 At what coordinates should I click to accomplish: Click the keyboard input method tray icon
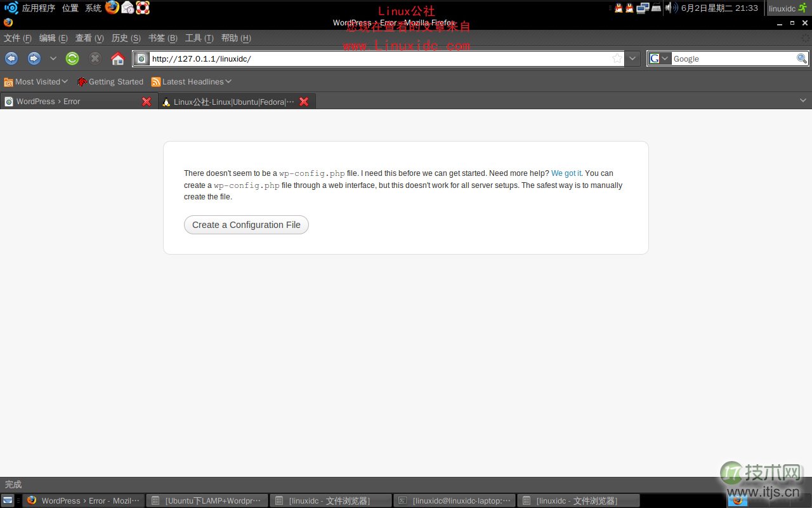(x=657, y=8)
